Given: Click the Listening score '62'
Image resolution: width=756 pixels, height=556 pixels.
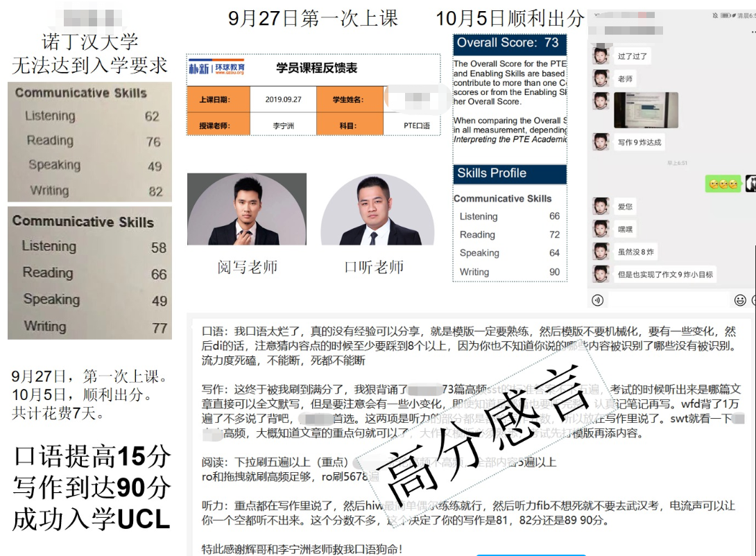Looking at the screenshot, I should point(152,116).
